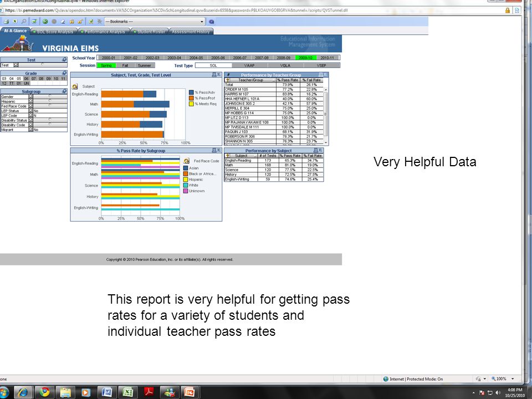Open the SOL Score Analysis tab
The width and height of the screenshot is (532, 399).
point(54,32)
